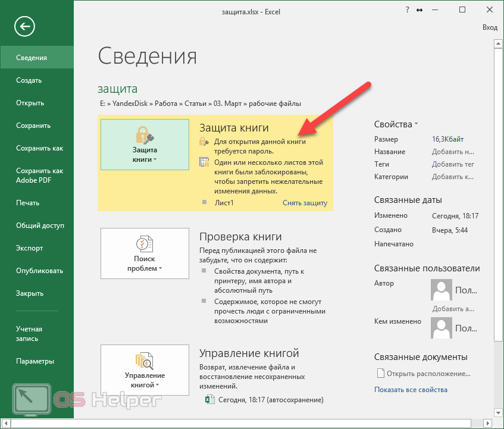
Task: Click the locked sheet icon in Защита книги
Action: point(204,162)
